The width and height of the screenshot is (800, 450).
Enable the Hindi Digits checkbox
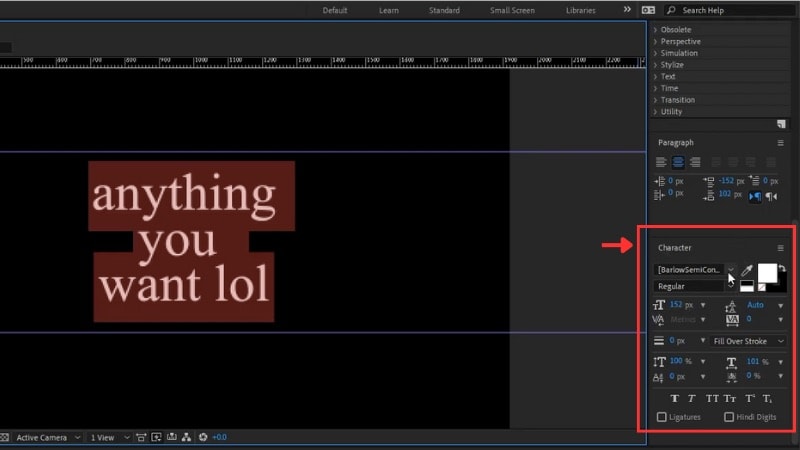729,417
